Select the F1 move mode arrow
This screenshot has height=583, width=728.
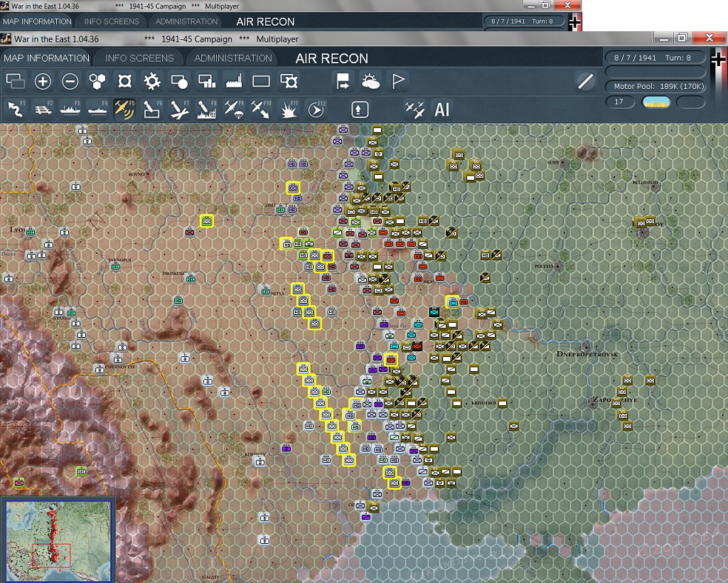click(x=16, y=109)
